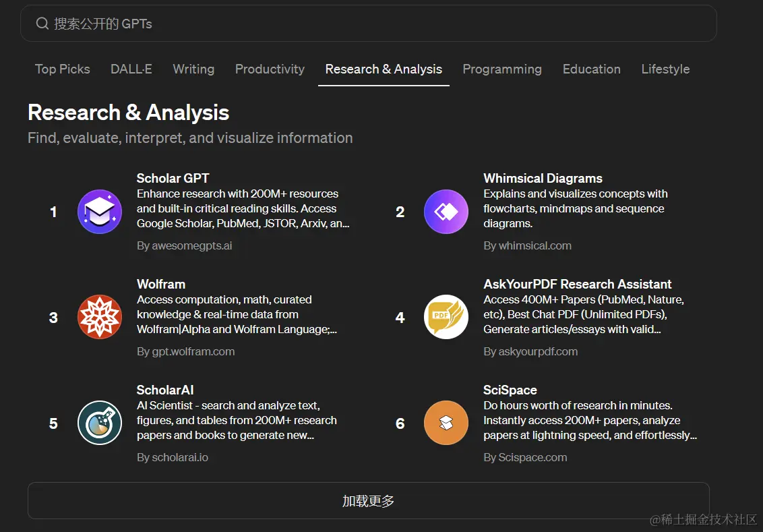Click SciSpace 'Do hours worth' description
The width and height of the screenshot is (763, 532).
[x=590, y=420]
